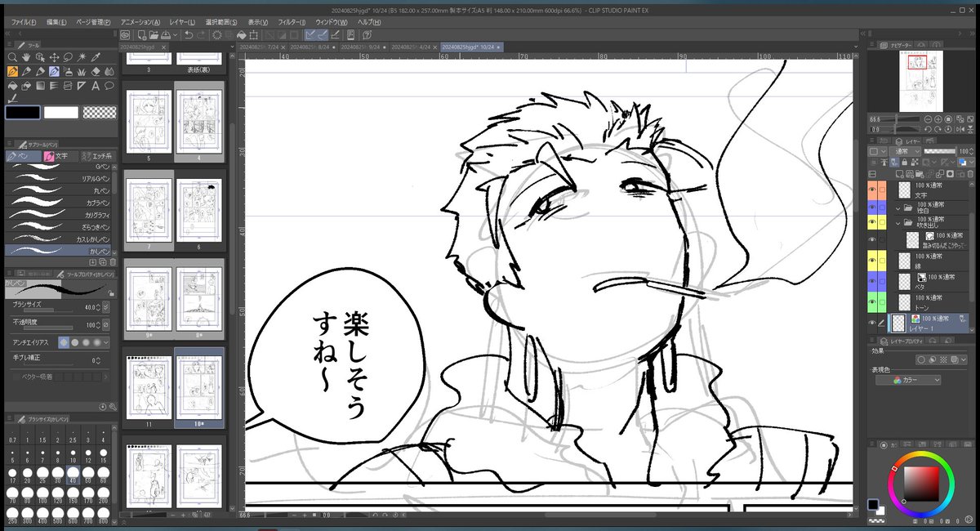Screen dimensions: 980x531
Task: Open Clip Studio launcher icon
Action: (125, 35)
